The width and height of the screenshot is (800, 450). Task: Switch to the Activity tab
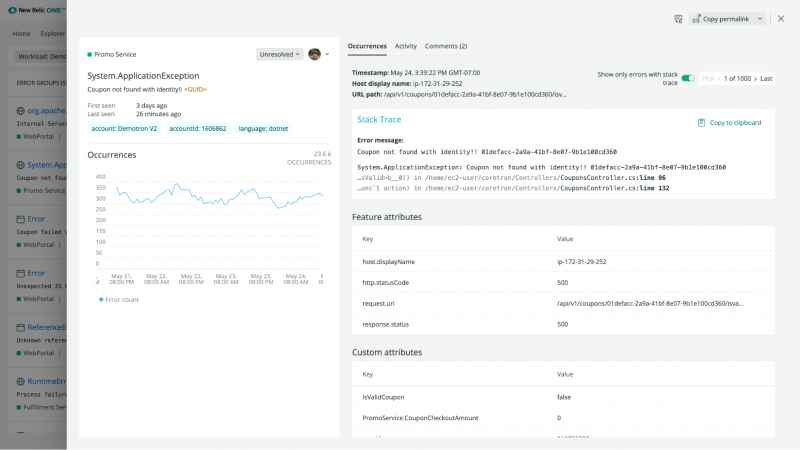click(406, 46)
